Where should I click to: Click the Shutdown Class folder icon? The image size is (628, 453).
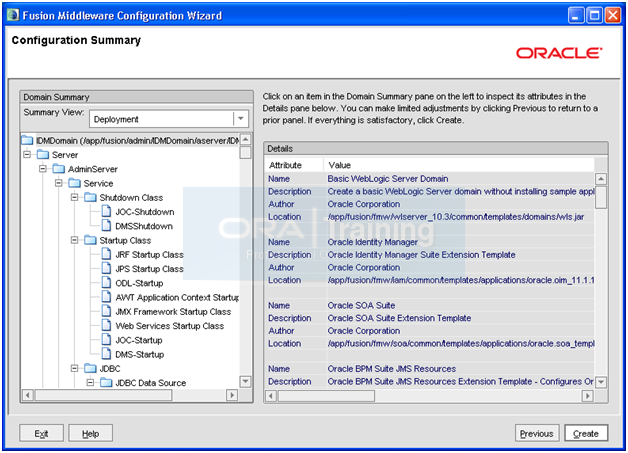tap(91, 197)
